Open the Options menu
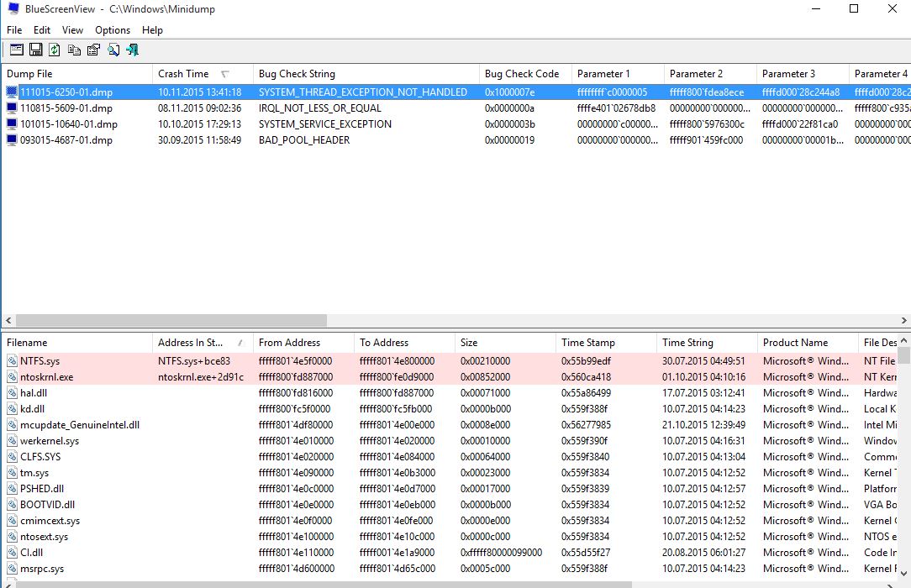The height and width of the screenshot is (588, 911). tap(113, 30)
